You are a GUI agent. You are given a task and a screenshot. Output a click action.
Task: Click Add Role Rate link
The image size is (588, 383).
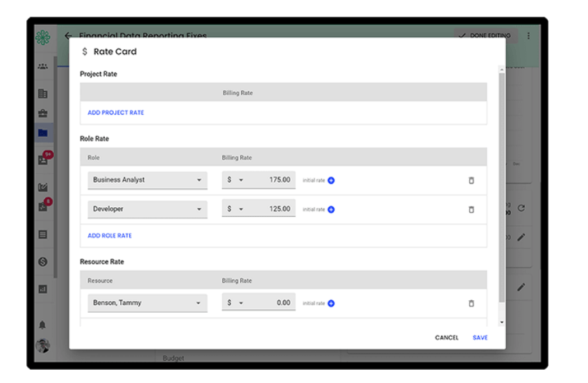pos(110,236)
